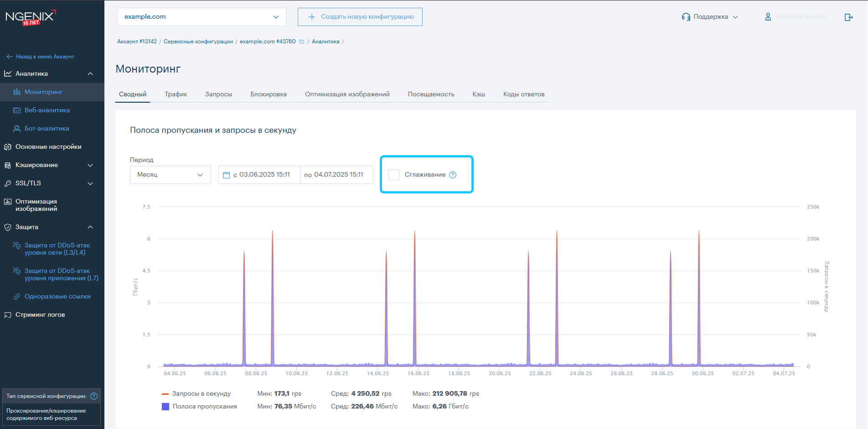Click the Бот-аналитика icon
The height and width of the screenshot is (429, 868).
click(17, 128)
